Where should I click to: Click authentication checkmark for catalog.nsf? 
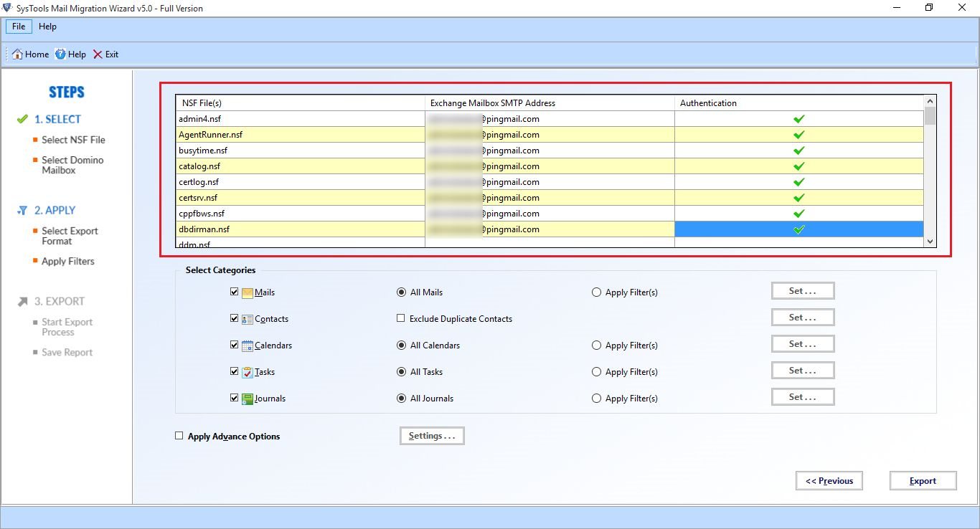(798, 166)
